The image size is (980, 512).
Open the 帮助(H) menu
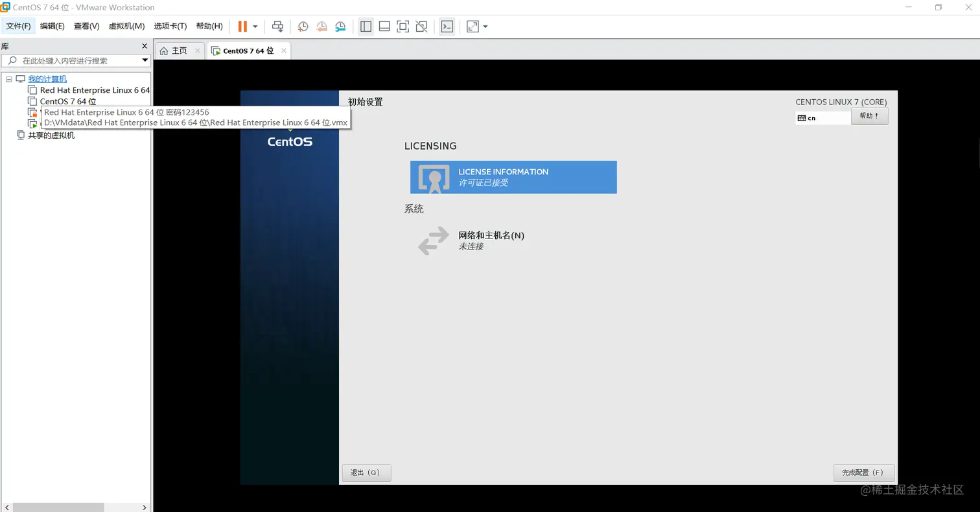209,27
